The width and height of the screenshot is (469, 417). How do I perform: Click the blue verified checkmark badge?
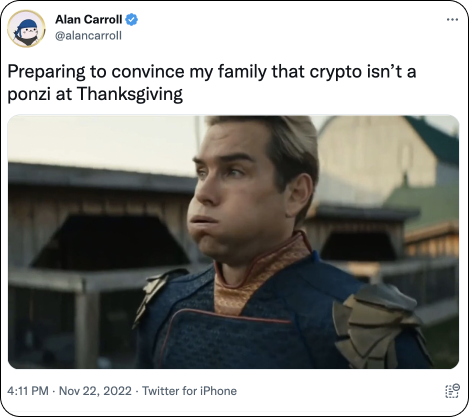tap(132, 20)
